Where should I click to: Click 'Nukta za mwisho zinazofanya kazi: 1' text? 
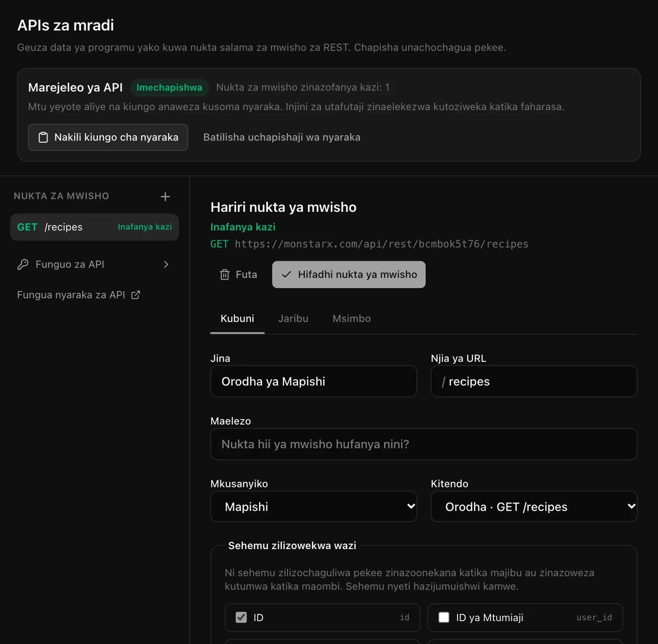(x=303, y=87)
